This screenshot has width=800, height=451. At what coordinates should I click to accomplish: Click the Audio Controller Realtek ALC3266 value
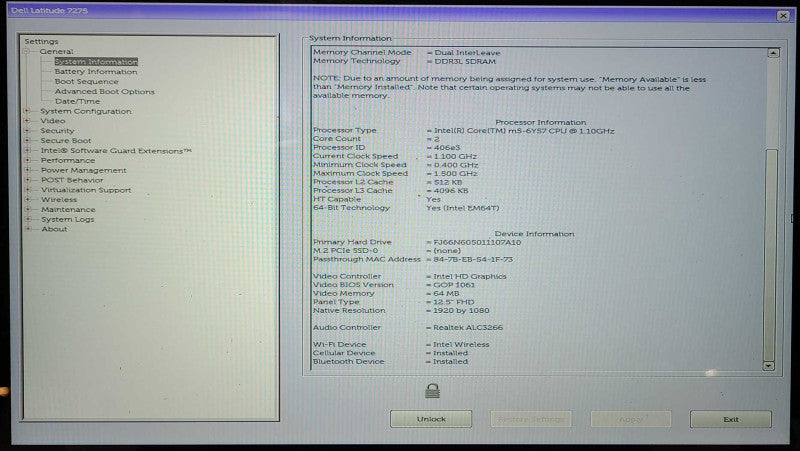(x=468, y=328)
